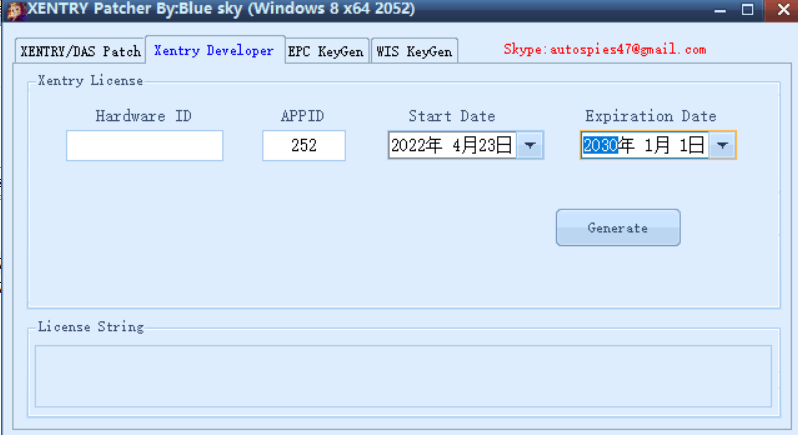798x435 pixels.
Task: Select the day 23日 in Start Date
Action: (495, 146)
